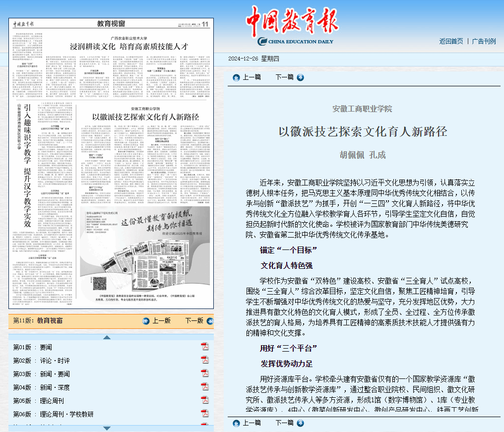This screenshot has height=432, width=504.
Task: Click subheading 锚定“一个目标”
Action: [288, 250]
